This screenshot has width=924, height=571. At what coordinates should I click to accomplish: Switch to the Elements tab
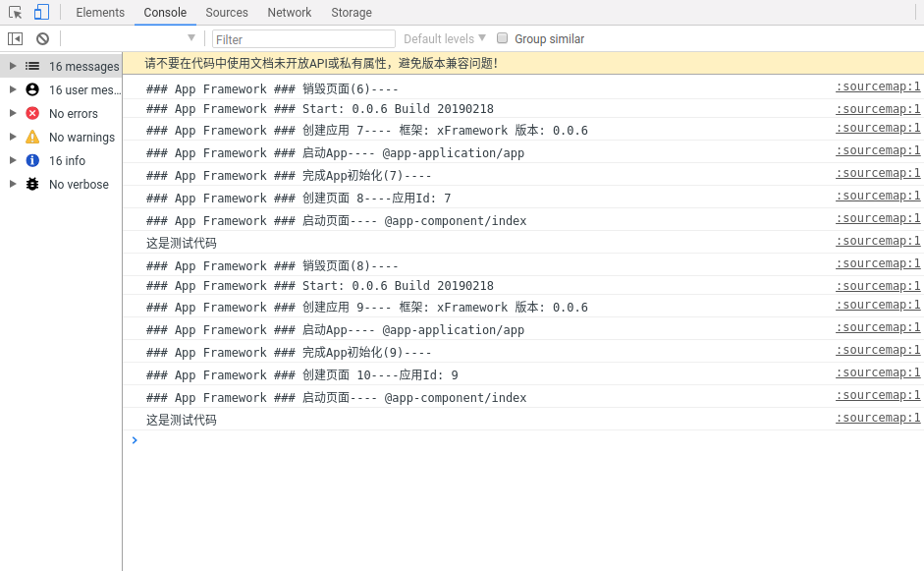[100, 13]
